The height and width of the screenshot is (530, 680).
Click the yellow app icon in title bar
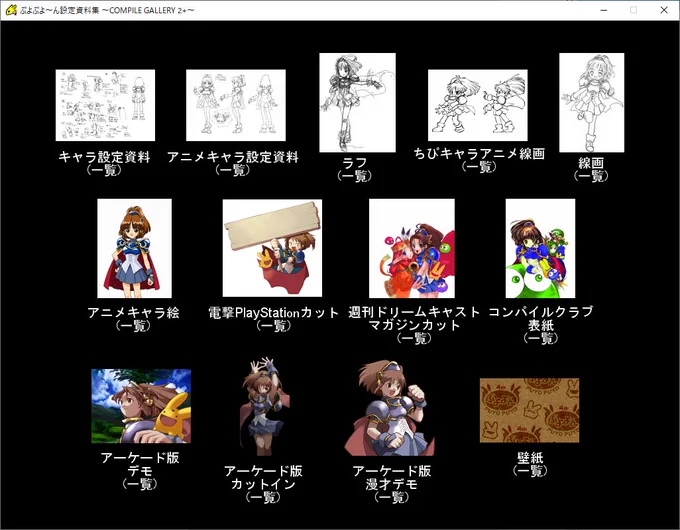(11, 10)
